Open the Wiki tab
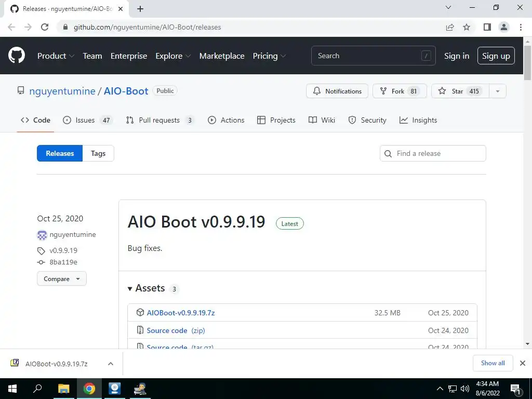The image size is (532, 399). [322, 120]
